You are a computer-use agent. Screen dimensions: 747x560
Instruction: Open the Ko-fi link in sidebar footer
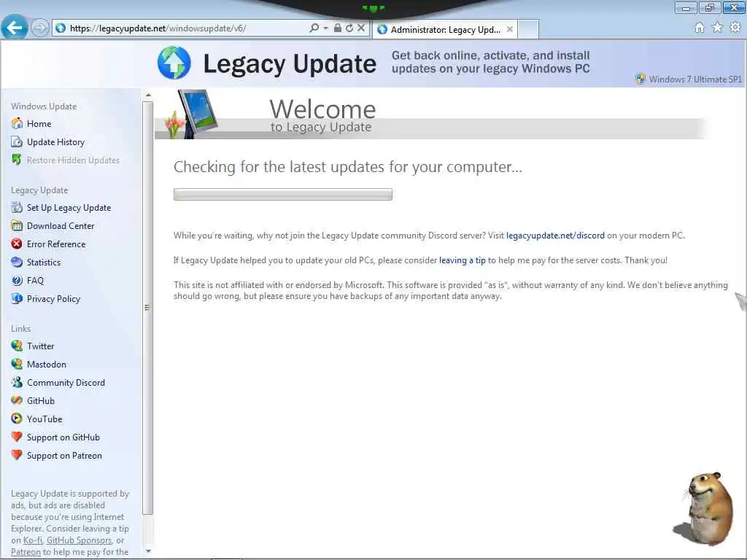click(x=33, y=540)
